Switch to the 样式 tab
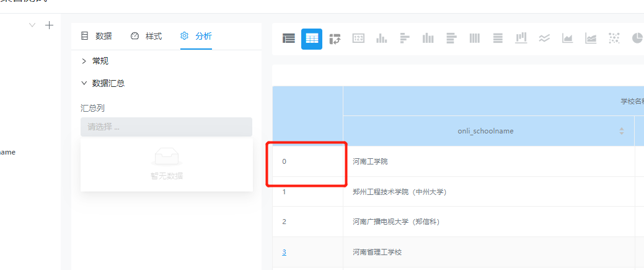Screen dimensions: 644x270 tap(146, 36)
